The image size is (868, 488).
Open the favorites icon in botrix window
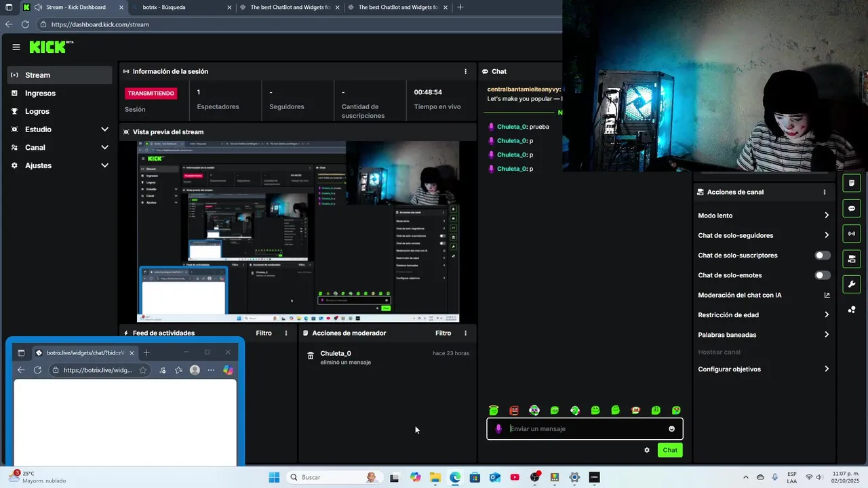178,370
